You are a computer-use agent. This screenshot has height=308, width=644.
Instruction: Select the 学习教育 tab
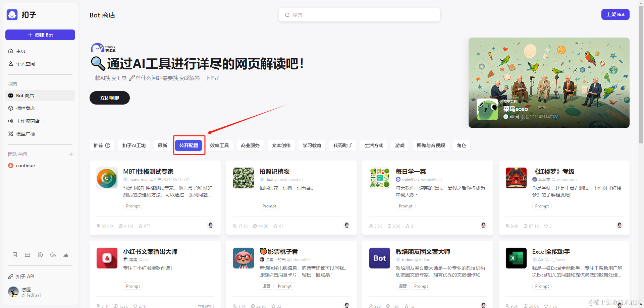(312, 145)
